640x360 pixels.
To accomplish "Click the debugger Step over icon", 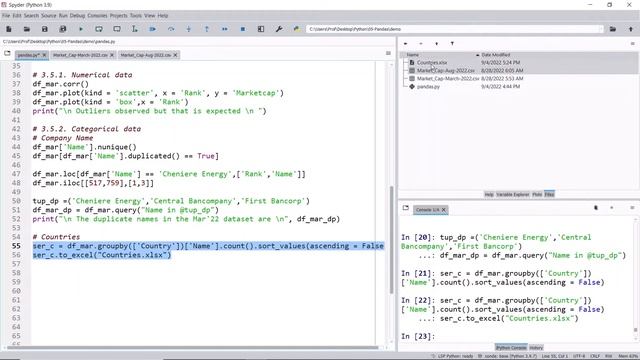I will tap(171, 29).
